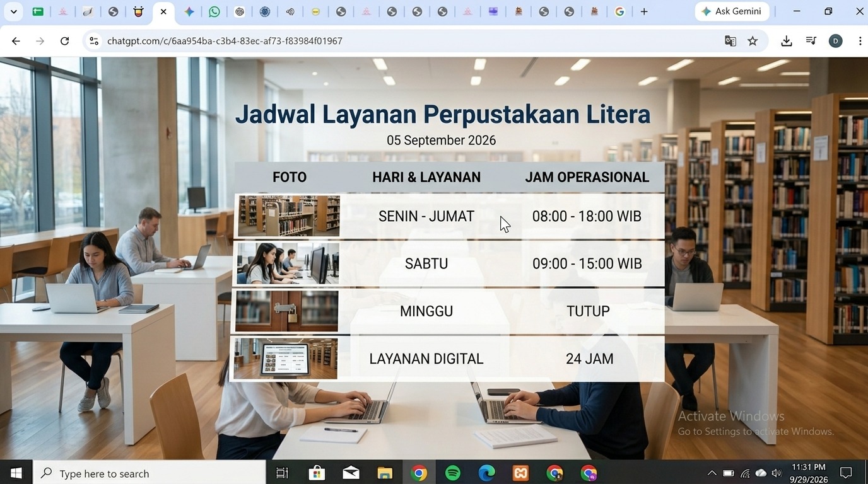Screen dimensions: 868x484
Task: Open the taskbar clock and date
Action: pyautogui.click(x=808, y=473)
